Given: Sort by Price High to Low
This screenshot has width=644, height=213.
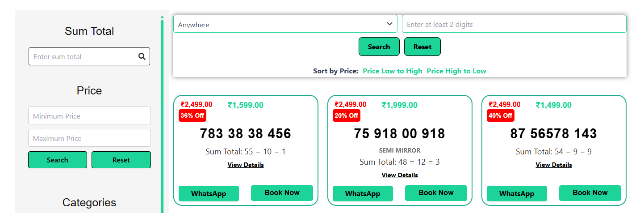Looking at the screenshot, I should click(456, 71).
